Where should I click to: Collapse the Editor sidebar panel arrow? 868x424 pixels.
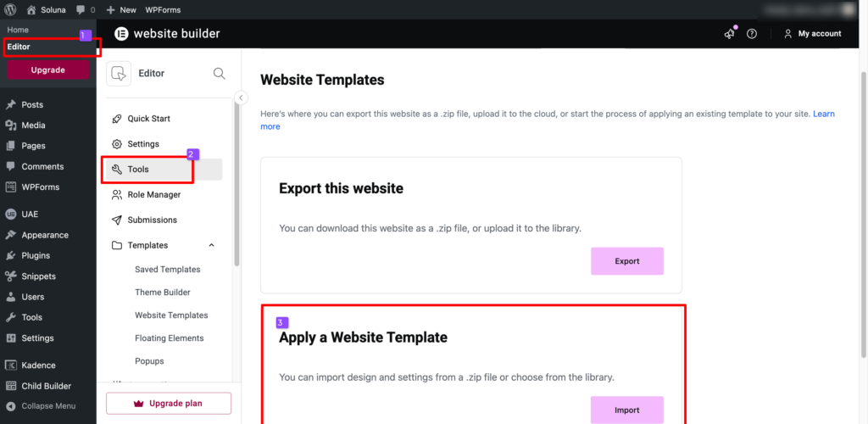241,98
